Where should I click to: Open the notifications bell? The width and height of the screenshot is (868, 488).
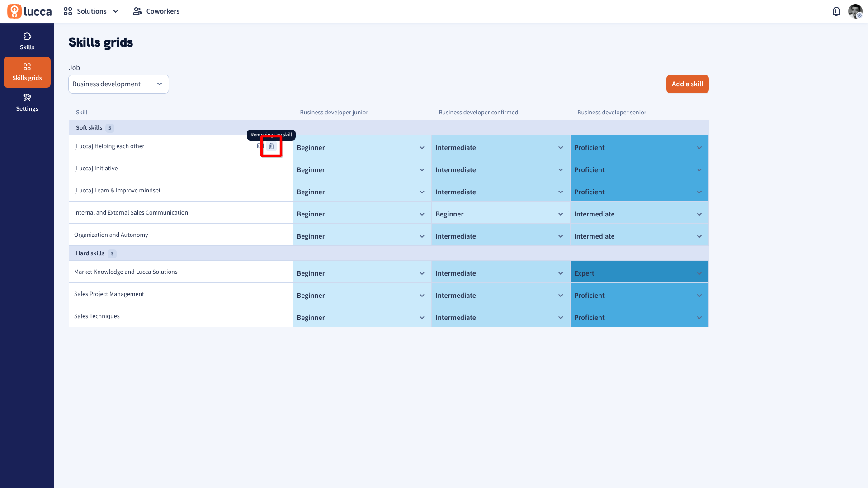[836, 11]
